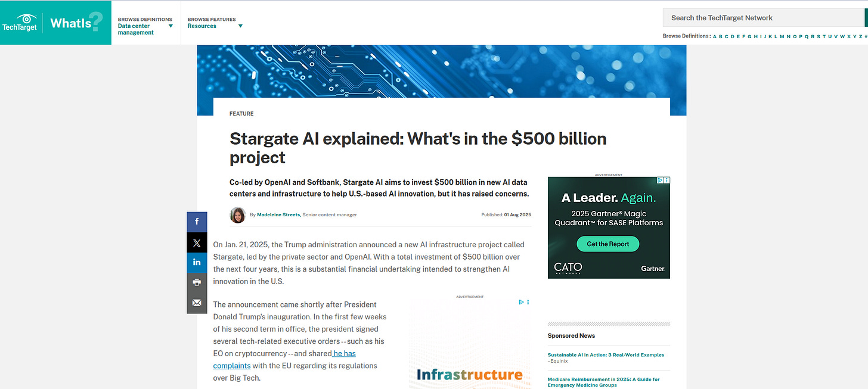Click the ad options icon on Infrastructure ad

[x=528, y=302]
